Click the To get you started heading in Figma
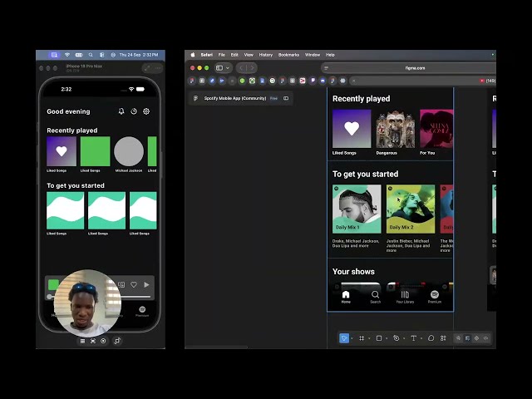 [x=366, y=174]
